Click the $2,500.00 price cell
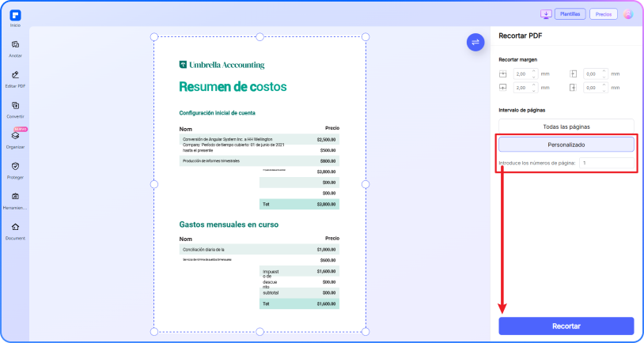The height and width of the screenshot is (343, 644). 326,140
